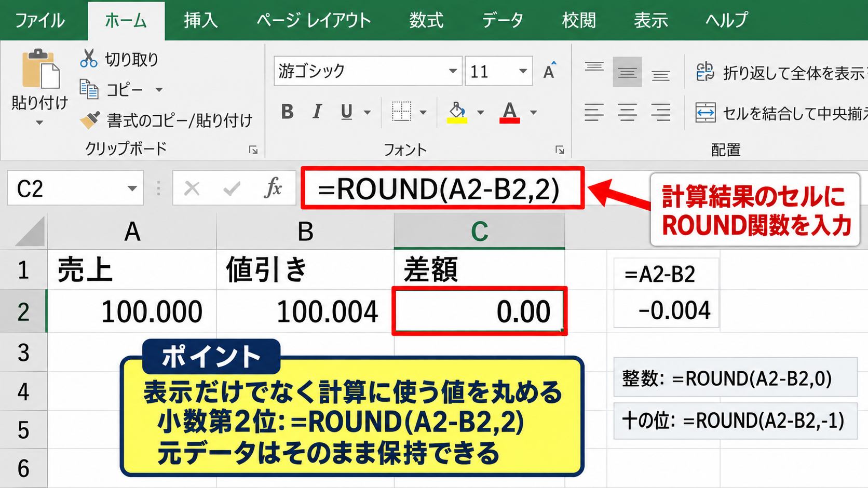Click the top align icon
Image resolution: width=868 pixels, height=488 pixels.
click(x=594, y=66)
